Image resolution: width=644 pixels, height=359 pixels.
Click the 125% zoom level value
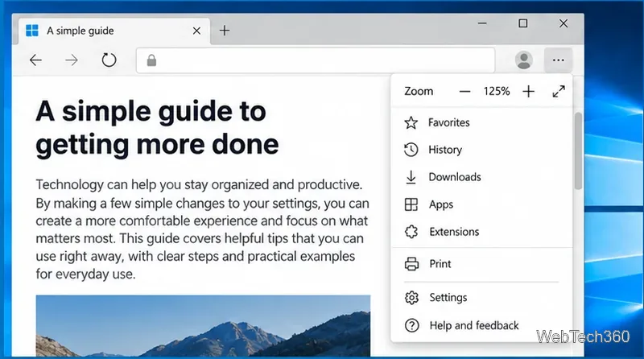tap(497, 91)
